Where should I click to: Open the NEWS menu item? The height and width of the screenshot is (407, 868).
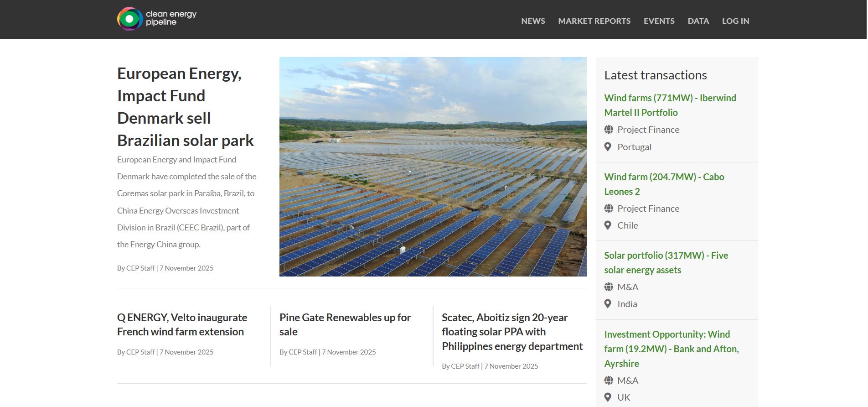533,21
